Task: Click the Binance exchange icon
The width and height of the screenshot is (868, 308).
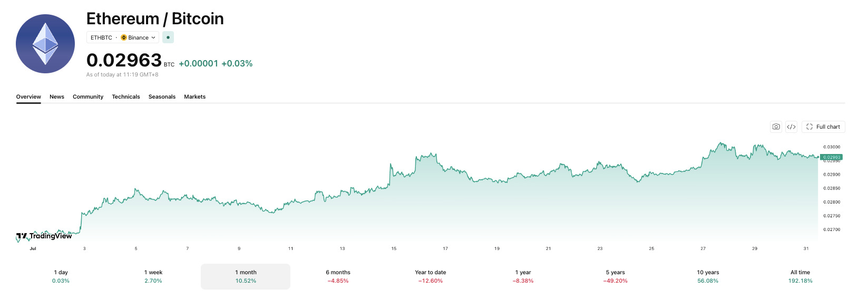Action: click(x=124, y=37)
